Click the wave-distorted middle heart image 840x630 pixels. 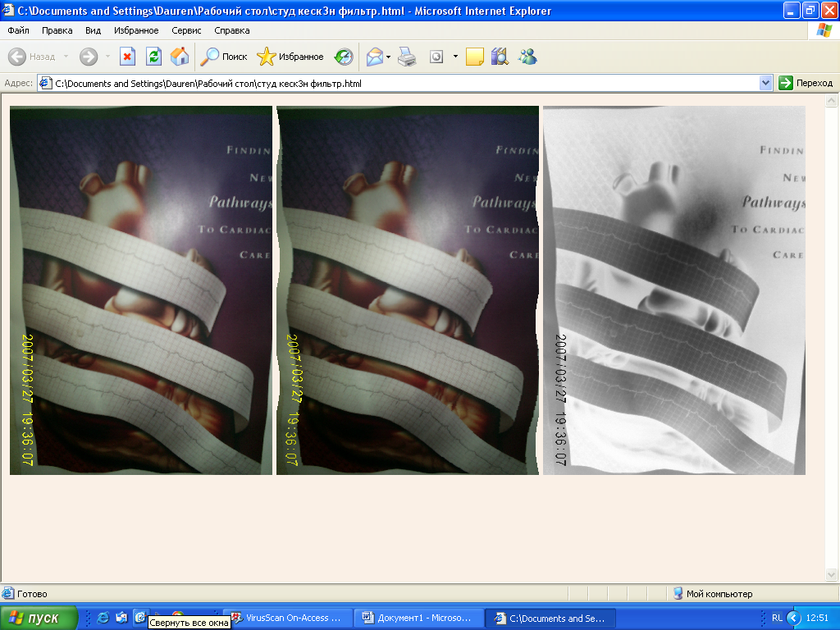pyautogui.click(x=408, y=290)
